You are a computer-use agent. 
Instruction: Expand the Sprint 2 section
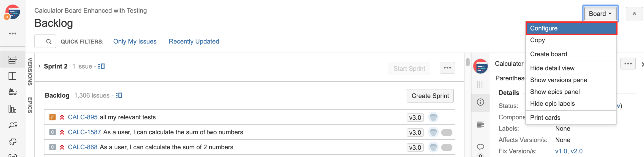point(39,66)
